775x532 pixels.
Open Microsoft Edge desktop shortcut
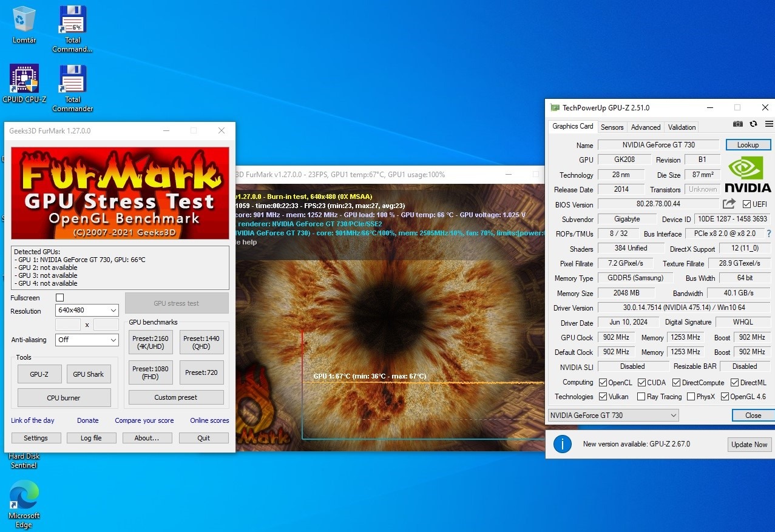[x=24, y=503]
